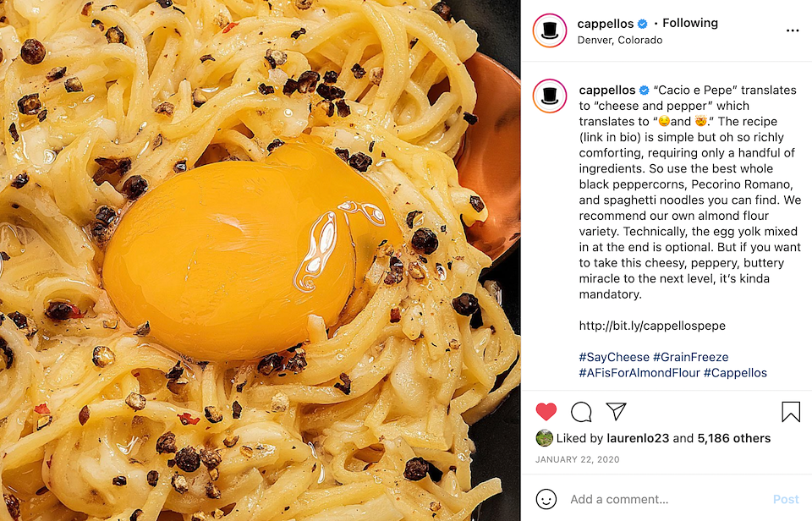Share post with paper plane icon
The image size is (812, 521).
click(x=617, y=411)
